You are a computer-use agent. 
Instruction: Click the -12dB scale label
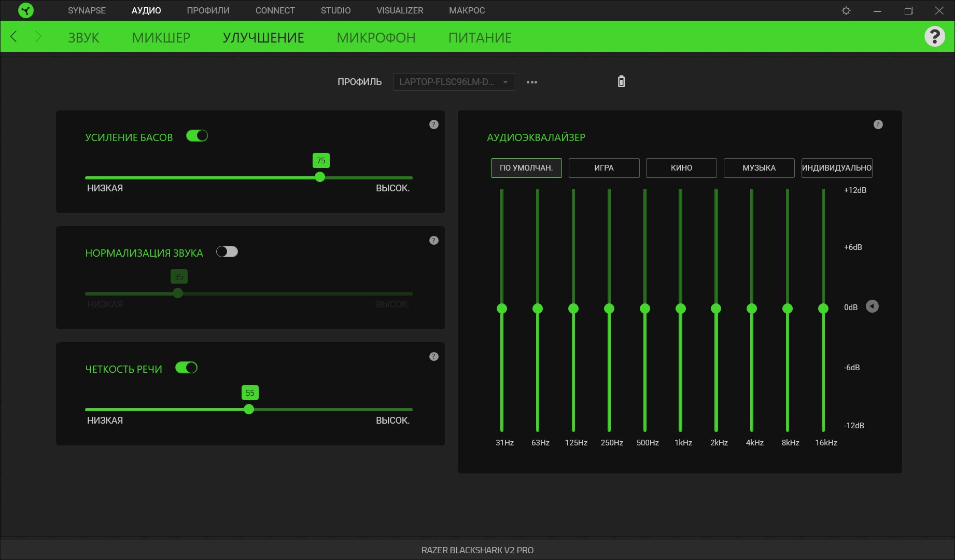point(854,426)
